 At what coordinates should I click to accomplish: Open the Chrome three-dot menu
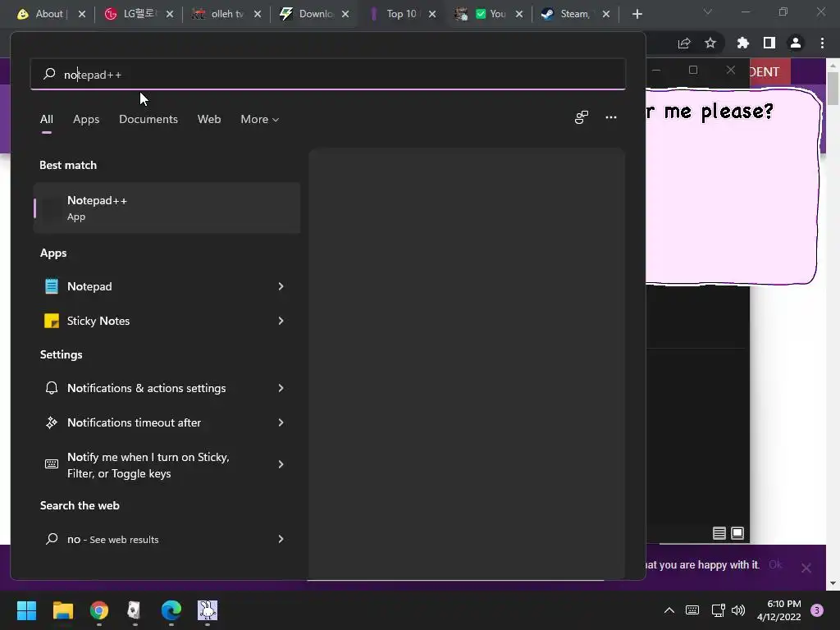pyautogui.click(x=822, y=43)
